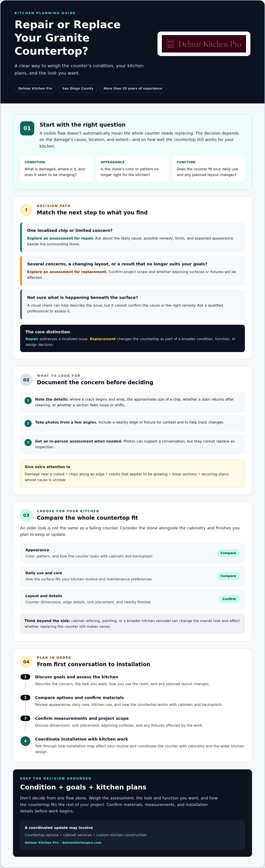265x868 pixels.
Task: Click step 1 circle beside Note the details
Action: pyautogui.click(x=28, y=400)
